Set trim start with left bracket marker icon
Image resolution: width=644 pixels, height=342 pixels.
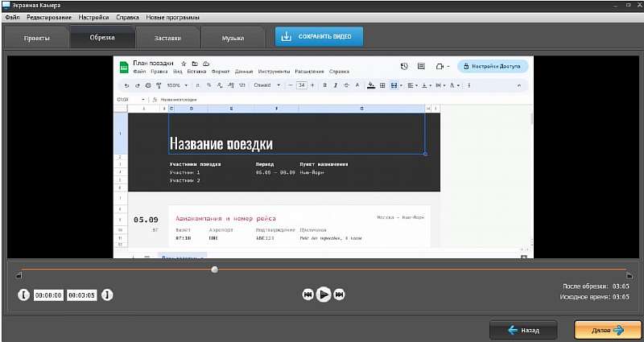pyautogui.click(x=23, y=295)
